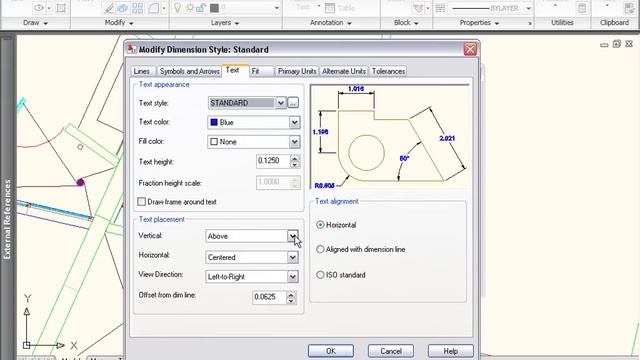Click the Offset from dim line field
This screenshot has height=360, width=640.
[x=269, y=297]
